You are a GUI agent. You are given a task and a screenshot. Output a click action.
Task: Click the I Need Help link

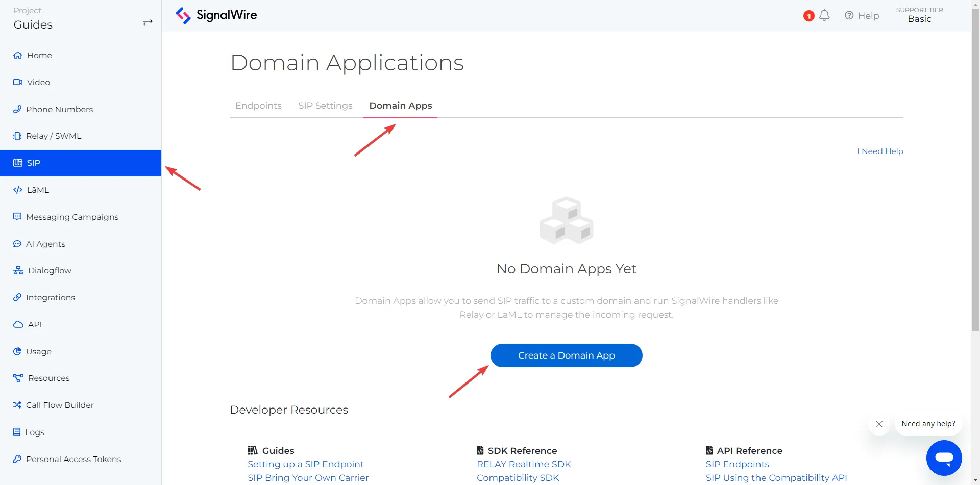(879, 151)
